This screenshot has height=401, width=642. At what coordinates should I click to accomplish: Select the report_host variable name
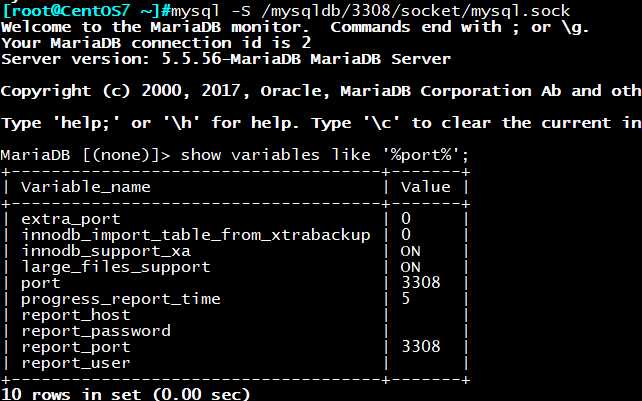pos(76,315)
